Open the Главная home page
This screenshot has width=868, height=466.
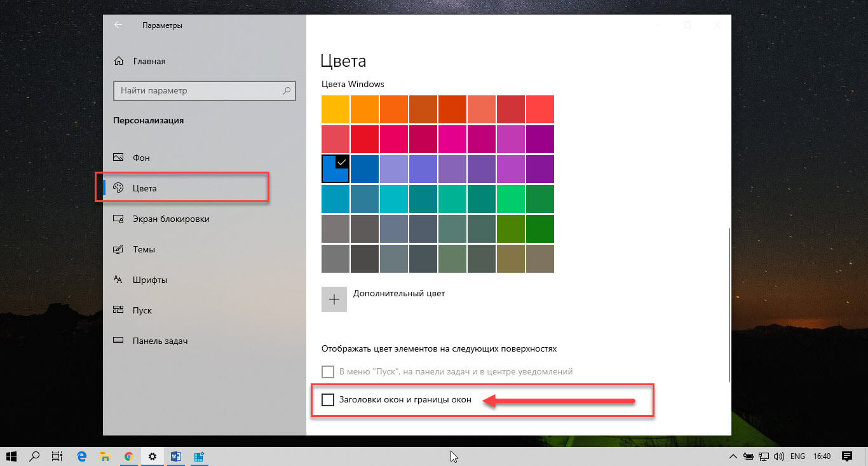pyautogui.click(x=140, y=61)
